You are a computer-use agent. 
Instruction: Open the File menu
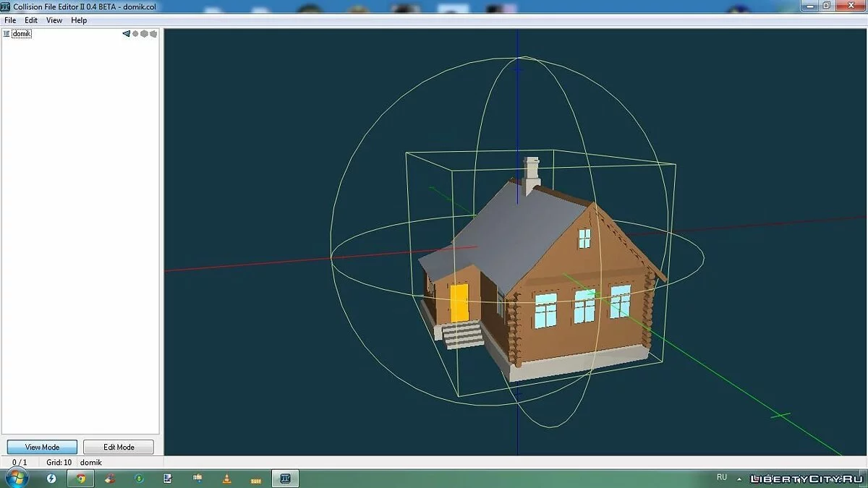pyautogui.click(x=10, y=20)
